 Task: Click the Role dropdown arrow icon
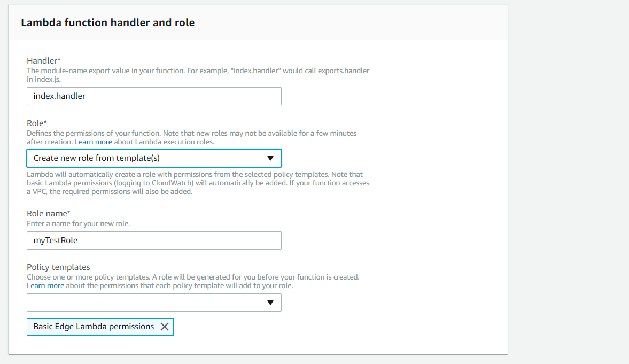click(270, 158)
